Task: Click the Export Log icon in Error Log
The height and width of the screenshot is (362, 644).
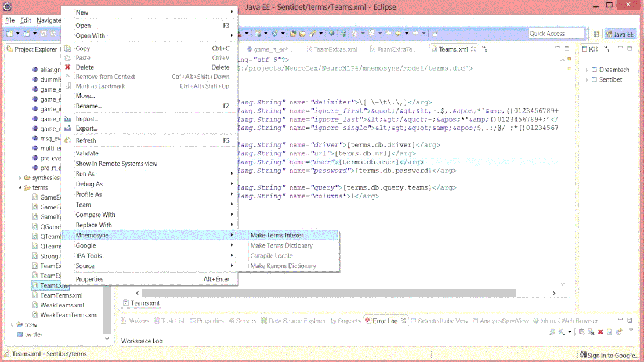Action: pos(552,332)
